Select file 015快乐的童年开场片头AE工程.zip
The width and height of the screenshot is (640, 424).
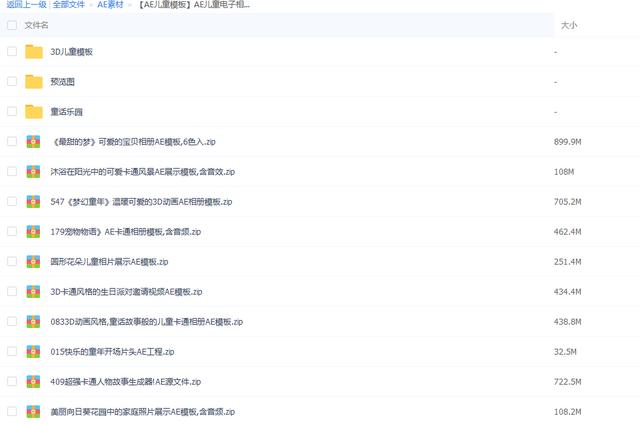112,351
